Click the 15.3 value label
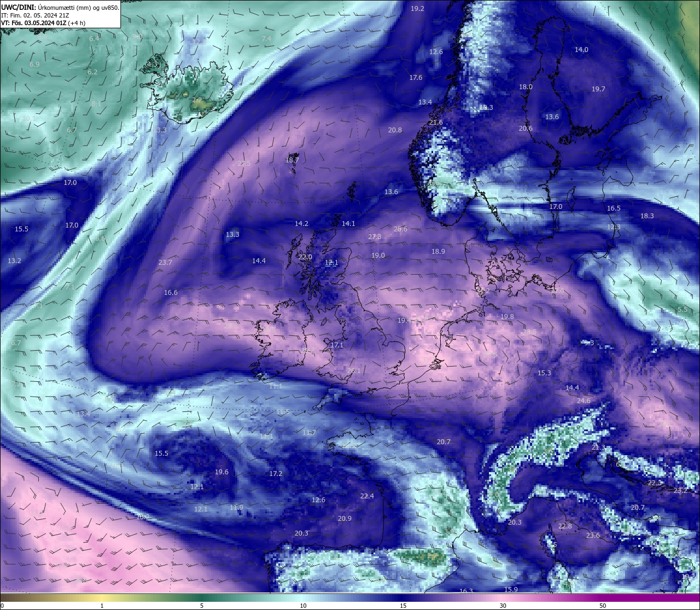Image resolution: width=700 pixels, height=610 pixels. click(544, 373)
